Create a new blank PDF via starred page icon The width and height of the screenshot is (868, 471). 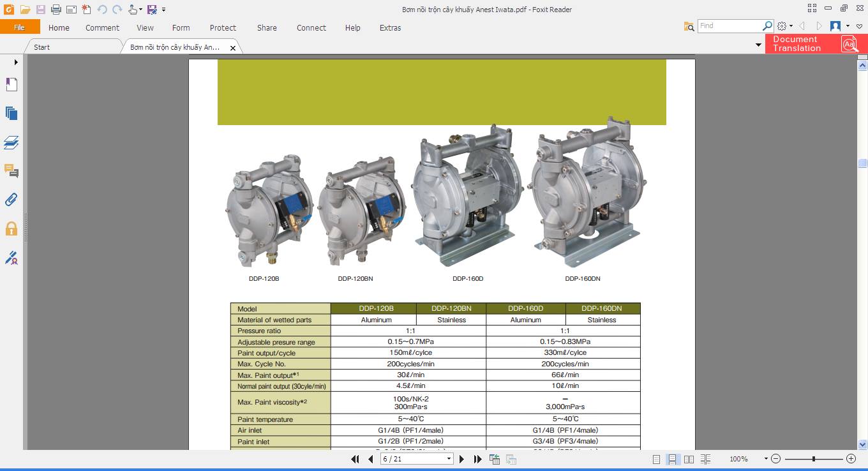[86, 10]
